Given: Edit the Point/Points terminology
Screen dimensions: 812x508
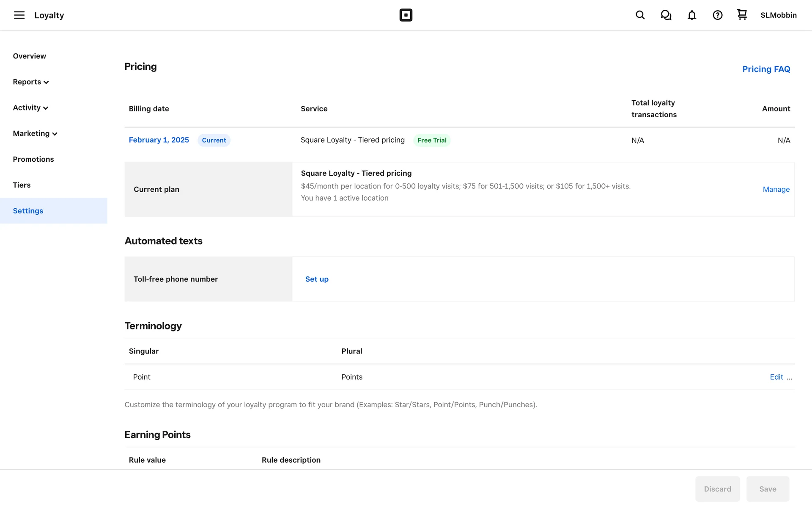Looking at the screenshot, I should pyautogui.click(x=776, y=377).
